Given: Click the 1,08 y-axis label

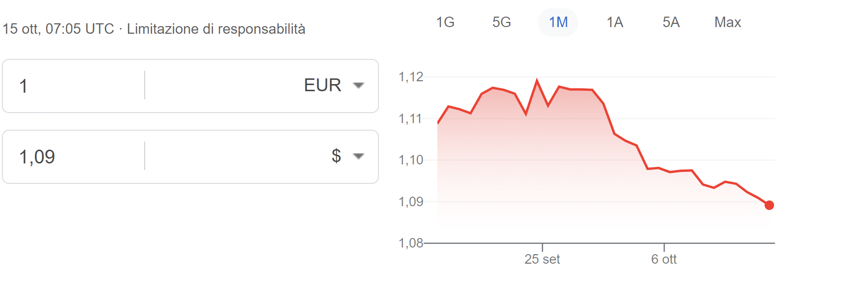Looking at the screenshot, I should pos(411,243).
